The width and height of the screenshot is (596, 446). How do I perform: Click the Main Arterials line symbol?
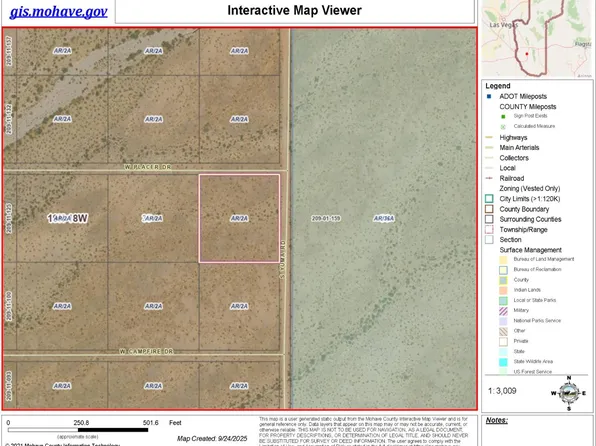tap(489, 148)
